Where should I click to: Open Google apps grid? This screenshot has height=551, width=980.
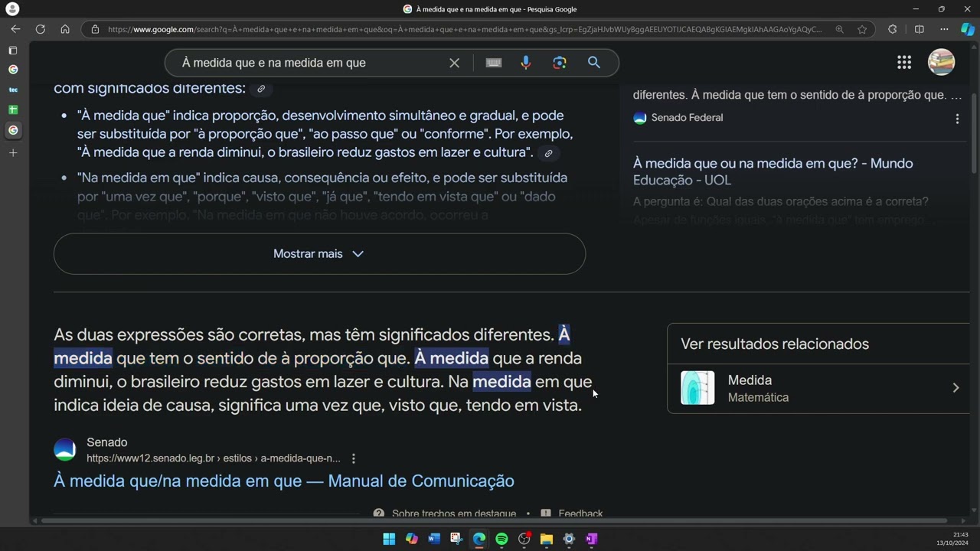tap(904, 63)
